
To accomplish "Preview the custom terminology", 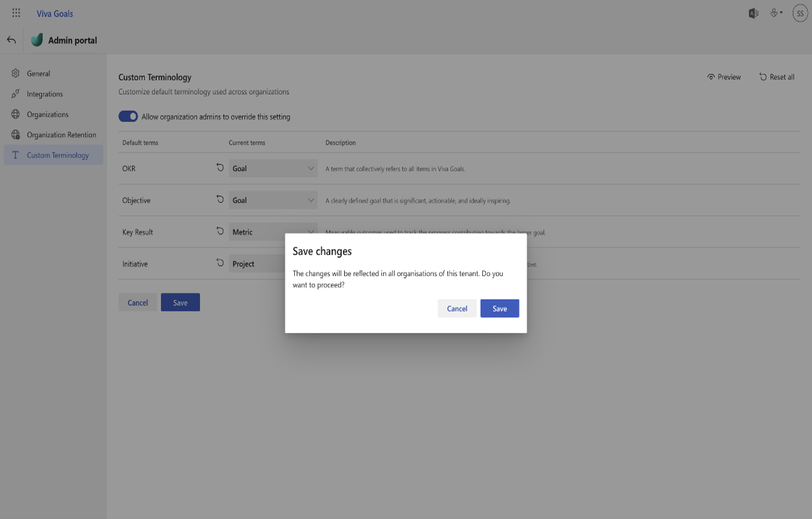I will coord(724,77).
